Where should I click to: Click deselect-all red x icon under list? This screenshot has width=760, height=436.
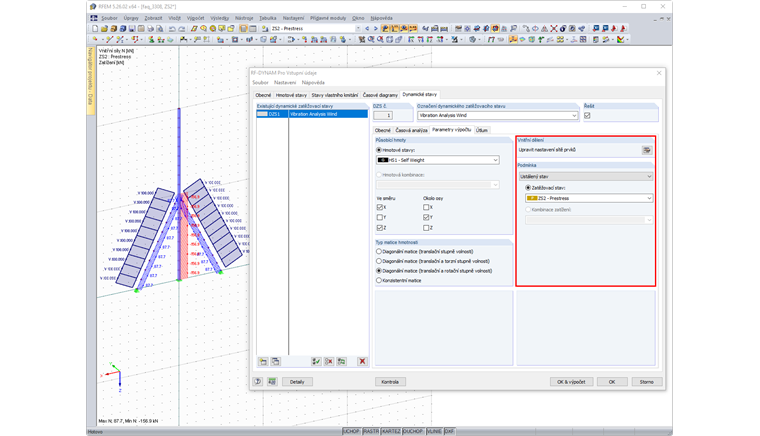[x=329, y=361]
